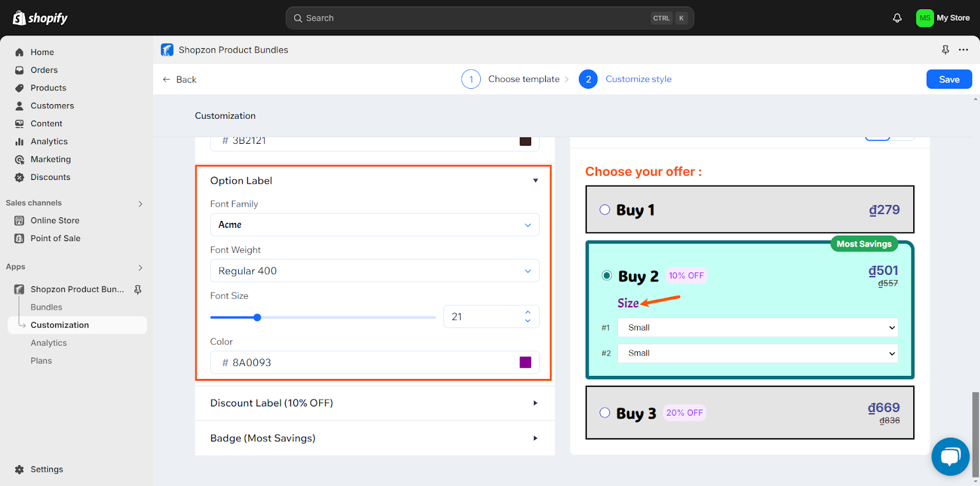Collapse the Option Label section
This screenshot has height=486, width=980.
(x=535, y=181)
